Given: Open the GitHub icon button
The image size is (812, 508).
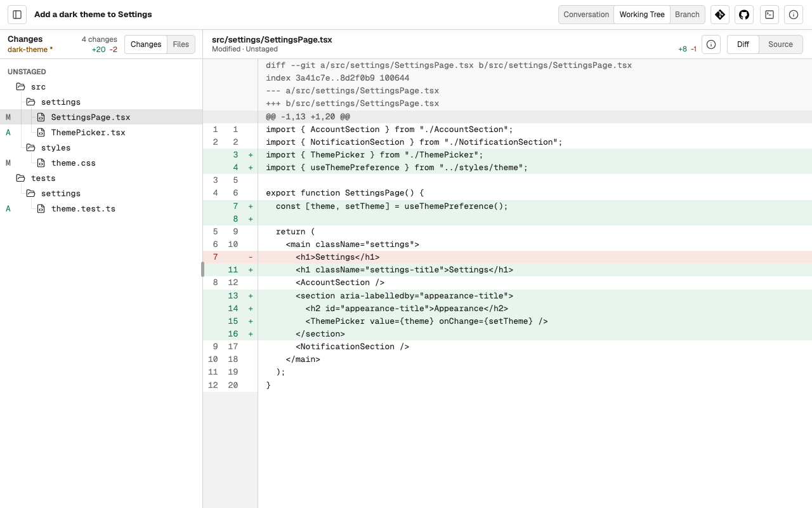Looking at the screenshot, I should (x=744, y=15).
